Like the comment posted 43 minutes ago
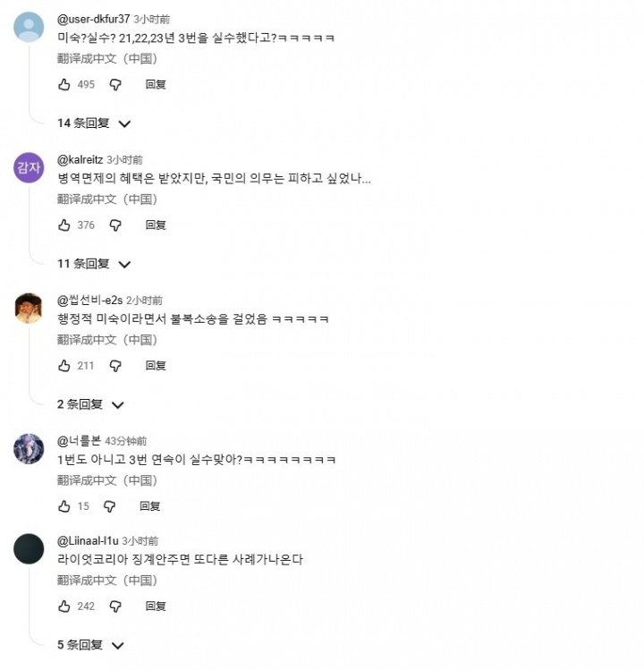This screenshot has width=644, height=670. [64, 506]
